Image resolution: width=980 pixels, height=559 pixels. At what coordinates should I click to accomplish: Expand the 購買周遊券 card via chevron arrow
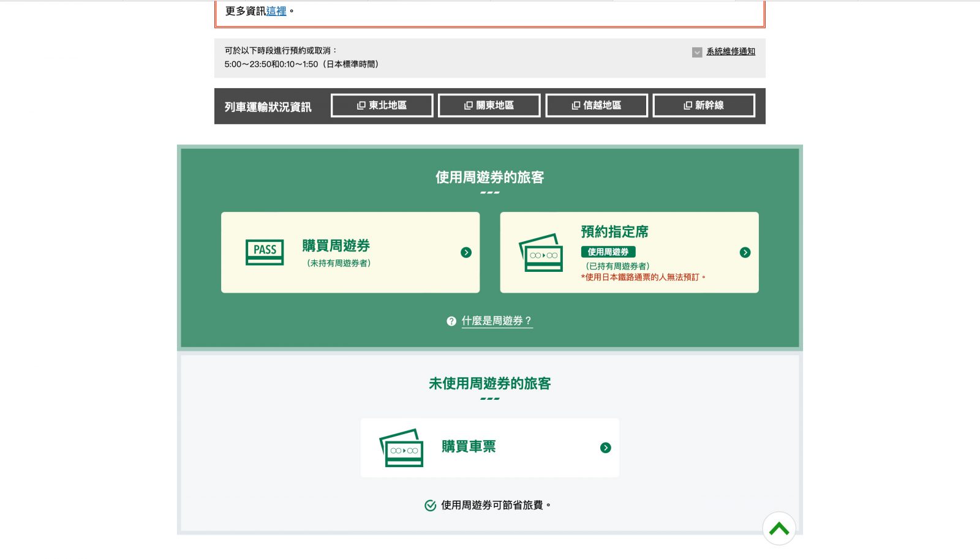coord(466,252)
